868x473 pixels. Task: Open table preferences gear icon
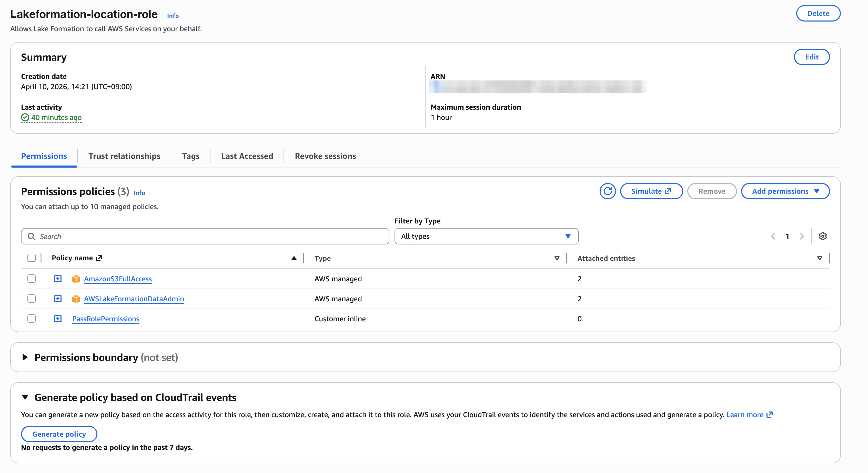[x=823, y=236]
